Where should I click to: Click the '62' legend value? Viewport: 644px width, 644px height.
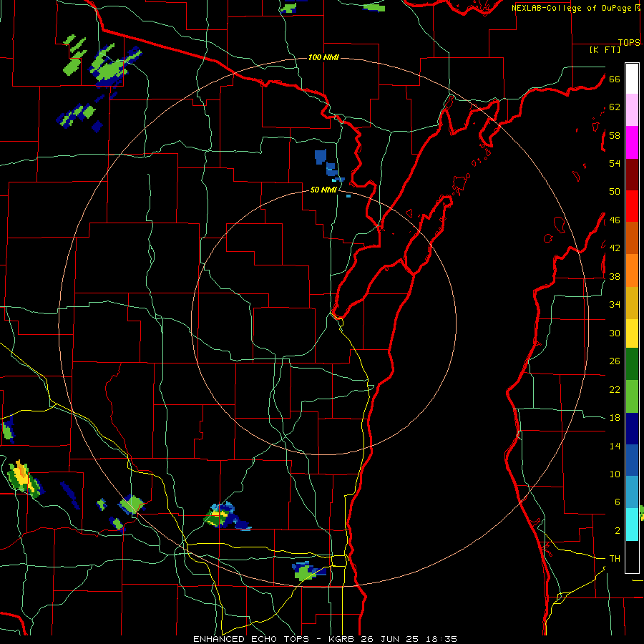[x=615, y=107]
